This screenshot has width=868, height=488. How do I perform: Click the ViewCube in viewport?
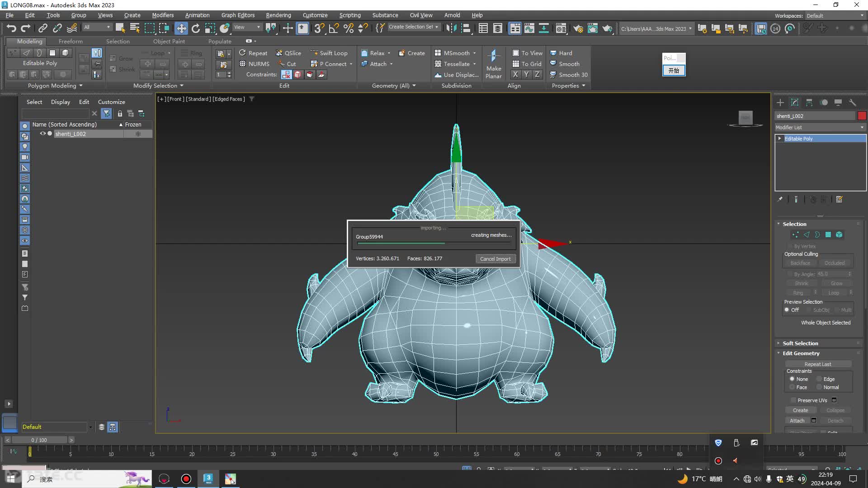(745, 118)
